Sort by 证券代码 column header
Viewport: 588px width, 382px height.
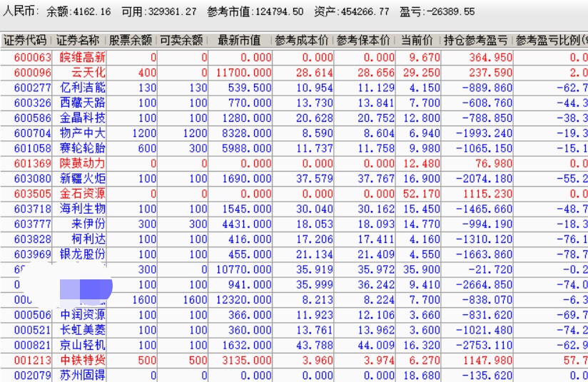(26, 40)
